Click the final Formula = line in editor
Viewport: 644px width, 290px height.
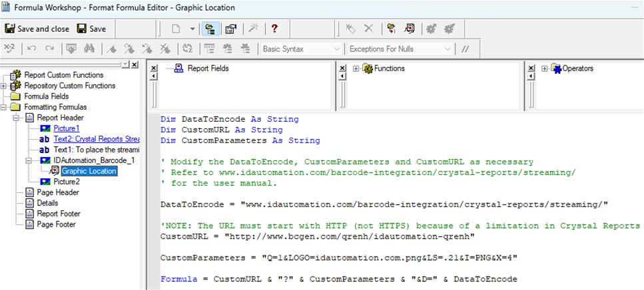(x=339, y=279)
